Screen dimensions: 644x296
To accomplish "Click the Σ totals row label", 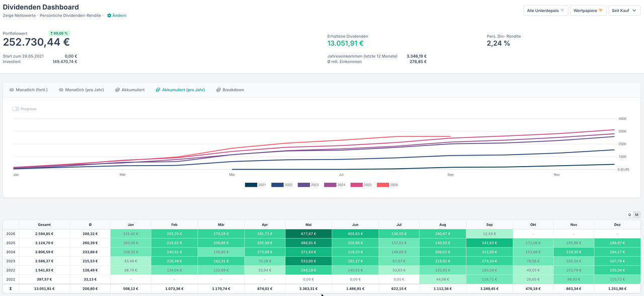I will [11, 288].
